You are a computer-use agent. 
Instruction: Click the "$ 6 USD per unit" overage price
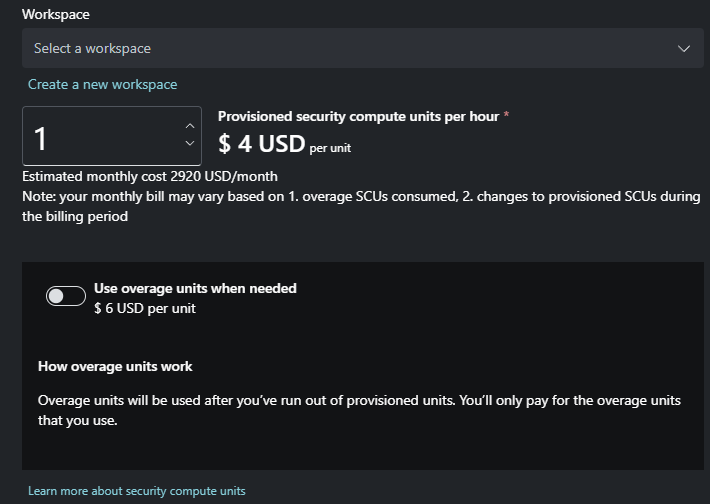point(145,308)
